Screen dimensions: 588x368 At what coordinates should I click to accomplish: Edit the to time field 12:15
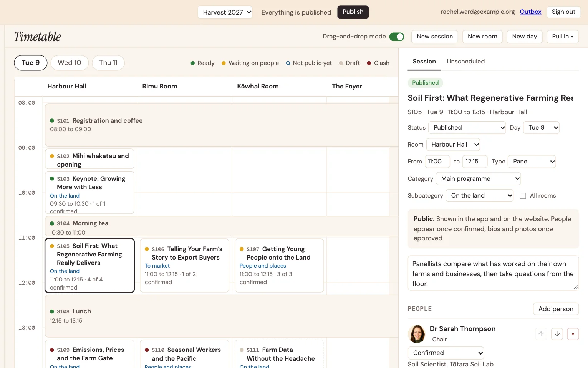click(x=475, y=162)
